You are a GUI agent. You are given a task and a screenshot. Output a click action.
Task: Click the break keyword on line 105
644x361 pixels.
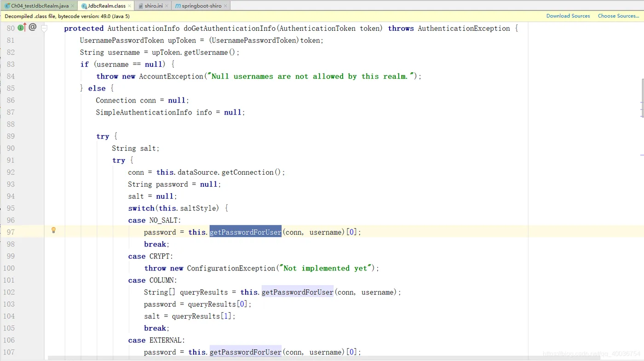tap(155, 328)
